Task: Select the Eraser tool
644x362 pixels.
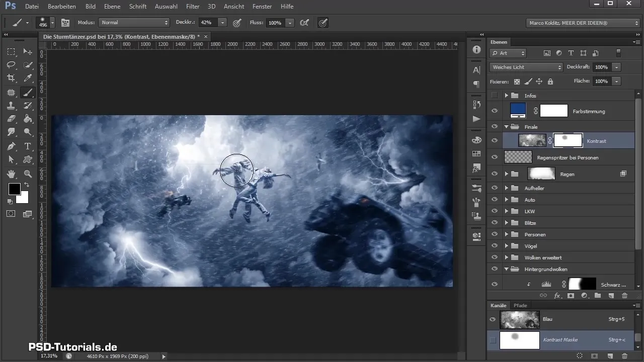Action: pos(12,119)
